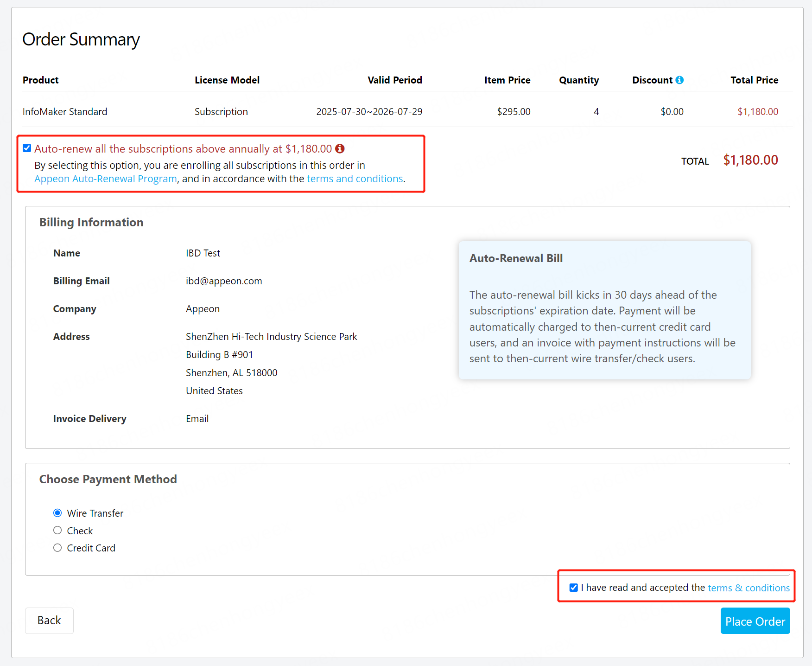Click the Discount info icon
812x666 pixels.
point(679,80)
